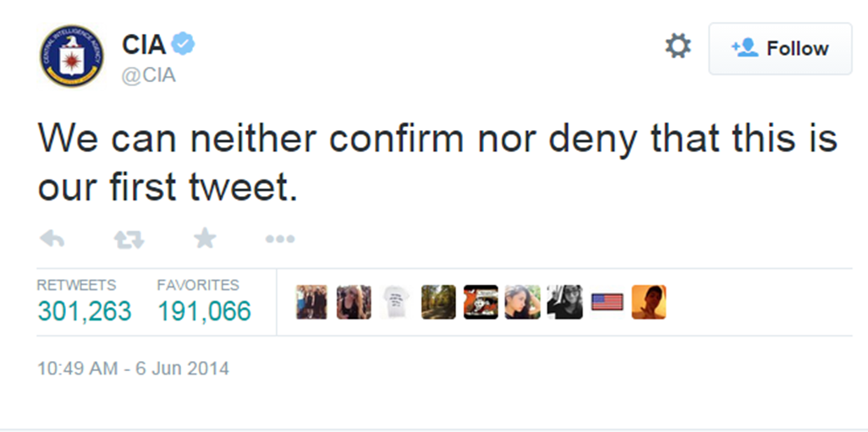Open the 10:49 AM timestamp link
This screenshot has height=432, width=868.
pyautogui.click(x=133, y=369)
